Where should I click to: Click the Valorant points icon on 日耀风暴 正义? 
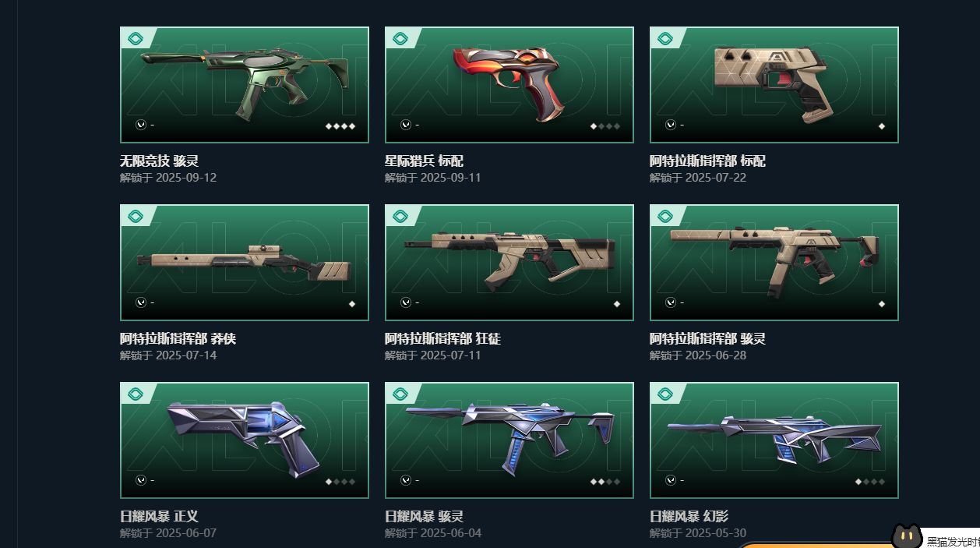pyautogui.click(x=141, y=480)
